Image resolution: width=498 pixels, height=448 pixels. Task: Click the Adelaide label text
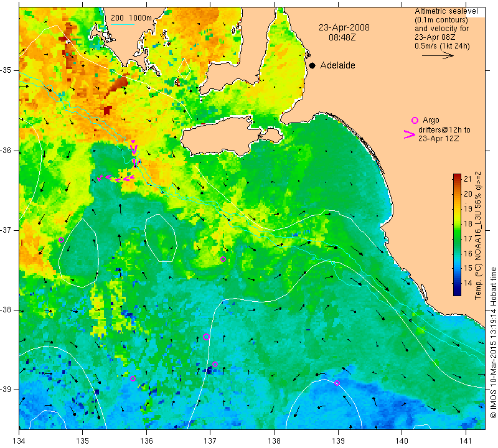[x=337, y=65]
